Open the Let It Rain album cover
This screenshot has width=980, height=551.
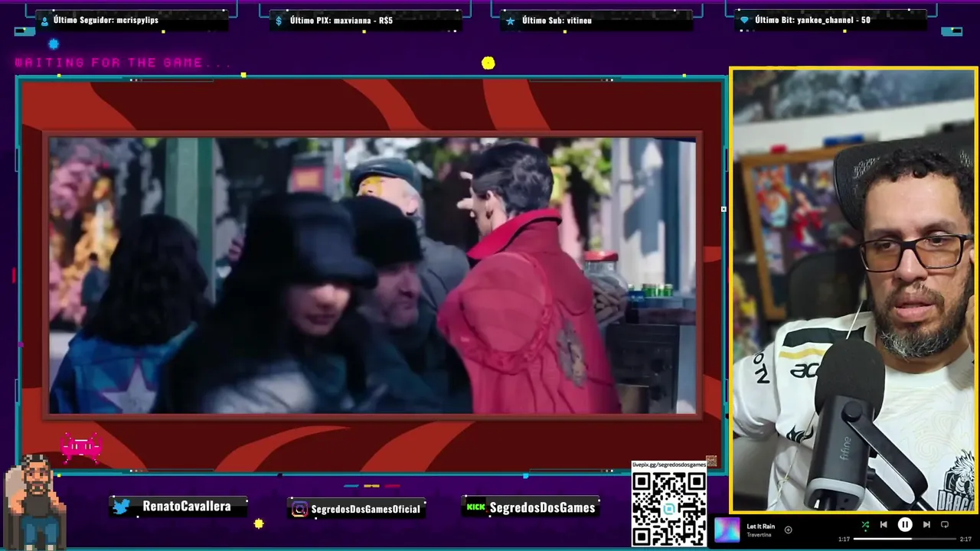727,530
